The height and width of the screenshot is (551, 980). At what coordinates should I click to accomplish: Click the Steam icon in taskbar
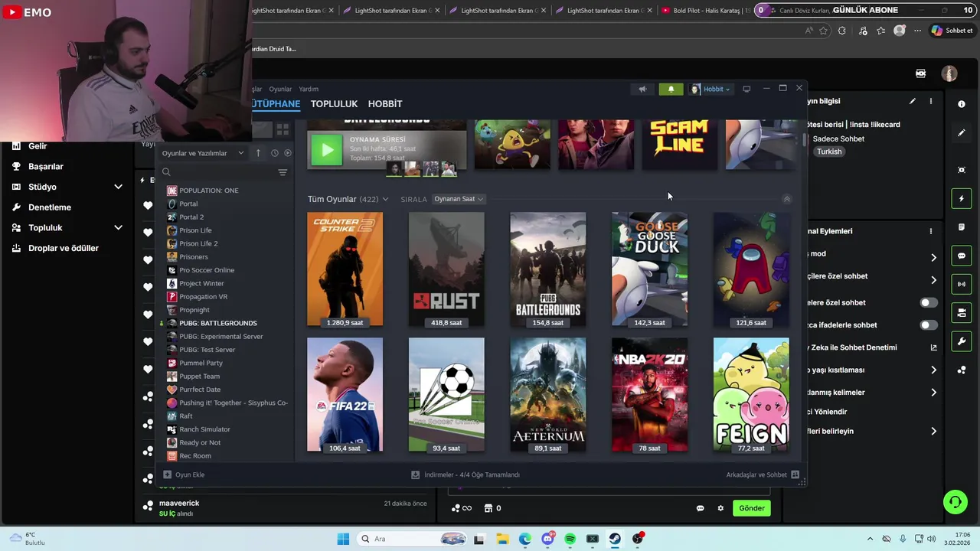pos(615,539)
